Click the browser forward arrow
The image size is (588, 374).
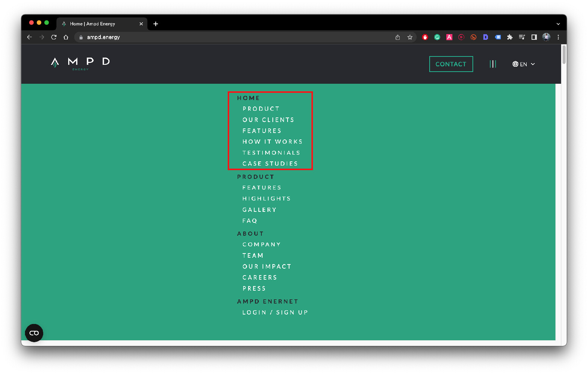(42, 37)
